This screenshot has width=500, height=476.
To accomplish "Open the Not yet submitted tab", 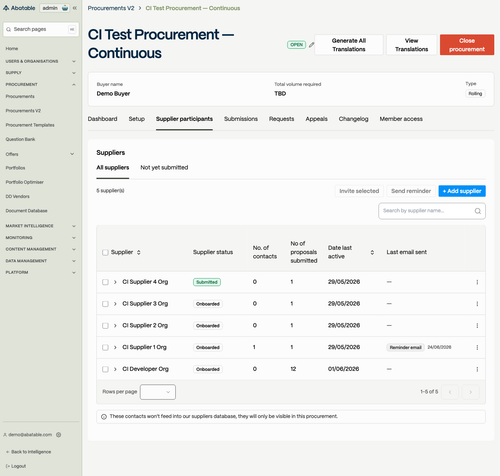I will pyautogui.click(x=164, y=167).
